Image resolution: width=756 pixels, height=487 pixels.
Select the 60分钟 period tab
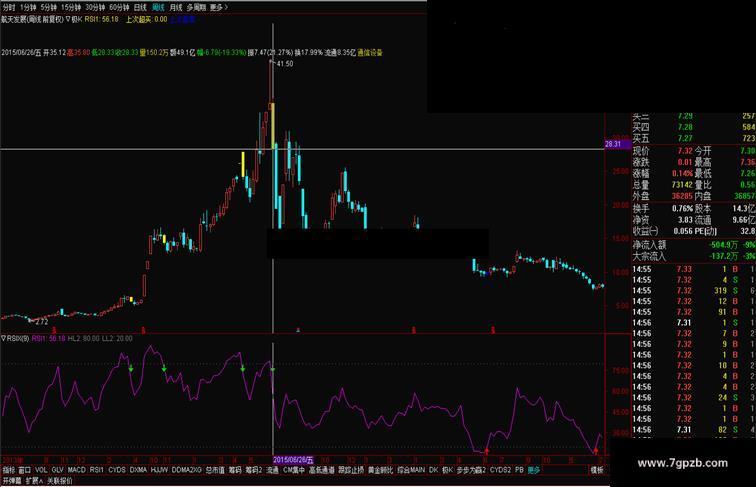tap(119, 7)
